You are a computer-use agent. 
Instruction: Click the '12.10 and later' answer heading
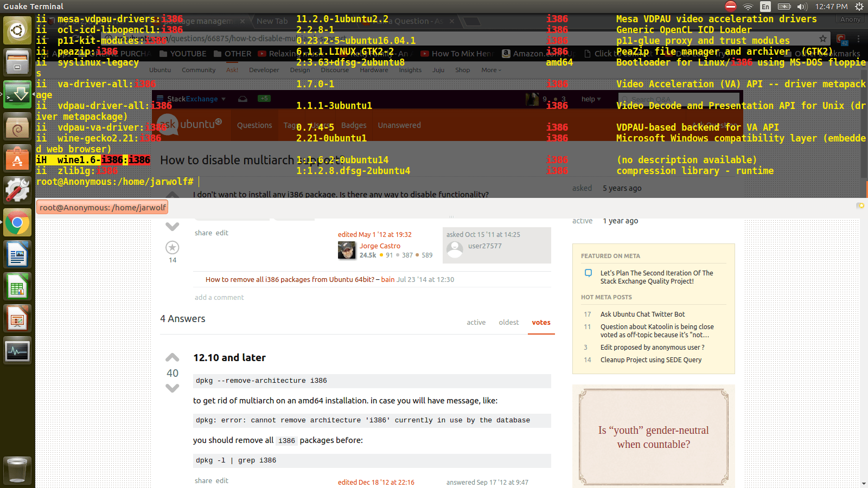229,358
